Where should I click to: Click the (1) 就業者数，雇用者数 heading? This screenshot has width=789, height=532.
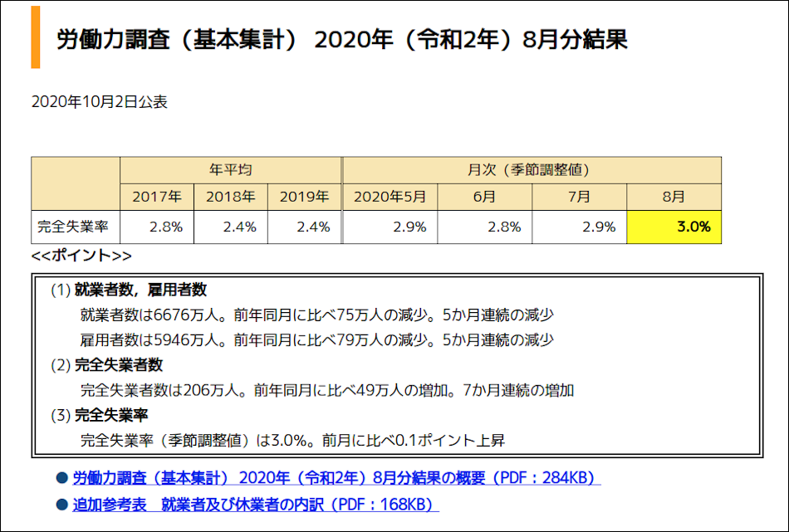pyautogui.click(x=129, y=290)
